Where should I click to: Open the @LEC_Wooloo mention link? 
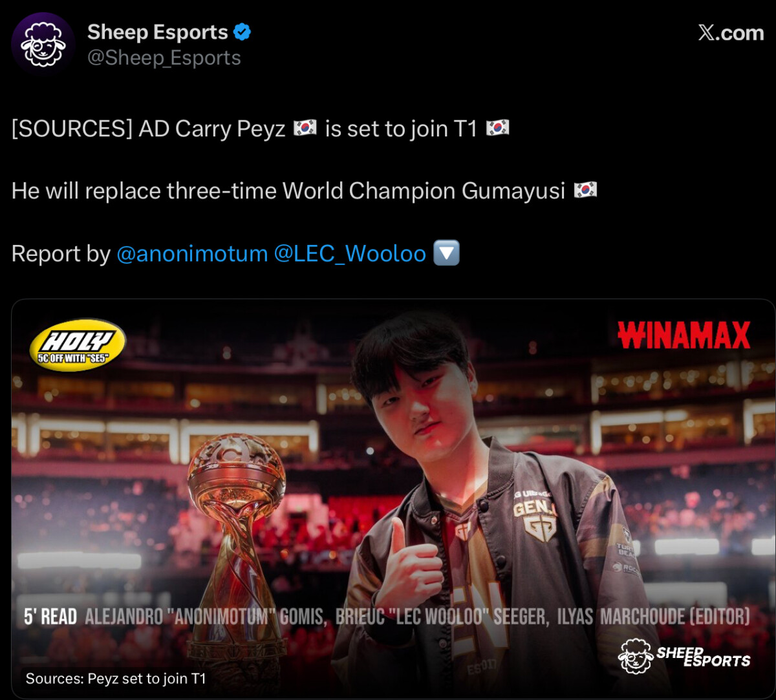pyautogui.click(x=350, y=253)
